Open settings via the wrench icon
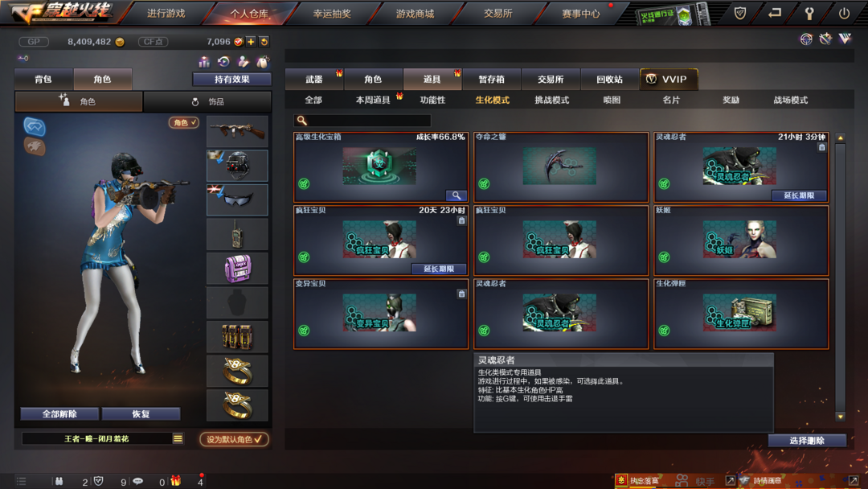The image size is (868, 489). (x=809, y=14)
